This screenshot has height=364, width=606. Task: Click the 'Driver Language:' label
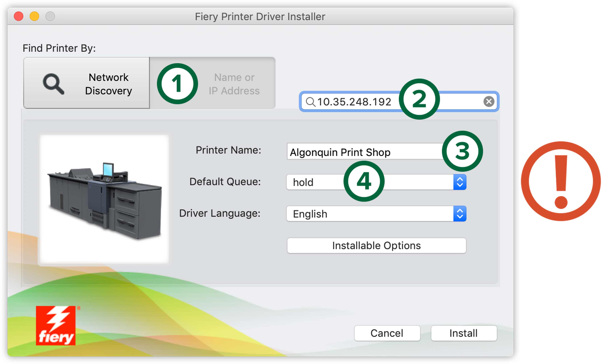pos(220,213)
